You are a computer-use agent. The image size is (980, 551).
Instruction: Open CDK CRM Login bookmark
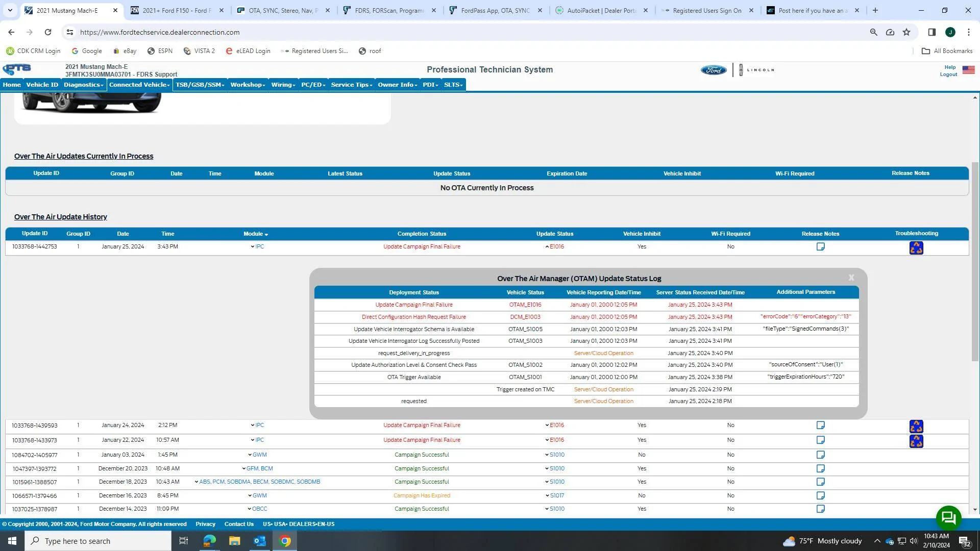[33, 51]
